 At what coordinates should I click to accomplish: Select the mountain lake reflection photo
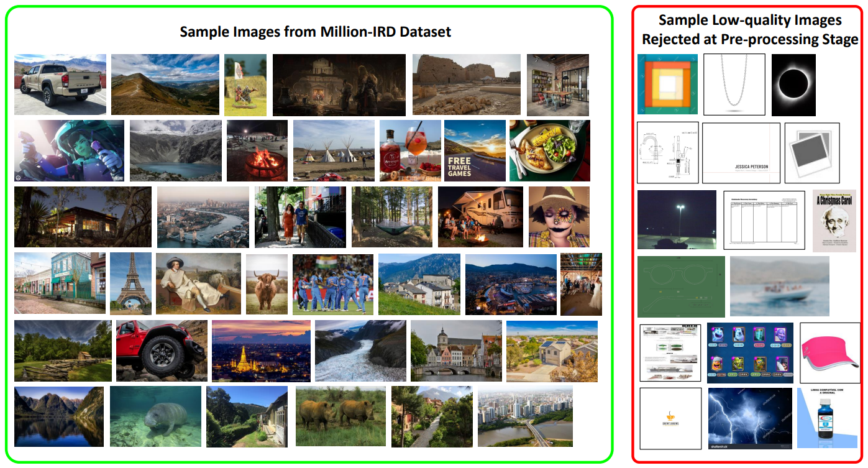59,416
